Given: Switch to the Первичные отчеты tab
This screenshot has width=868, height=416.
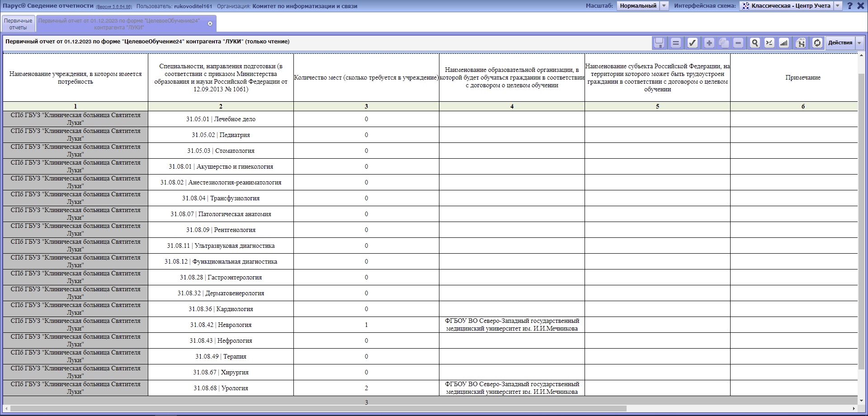Looking at the screenshot, I should (19, 24).
